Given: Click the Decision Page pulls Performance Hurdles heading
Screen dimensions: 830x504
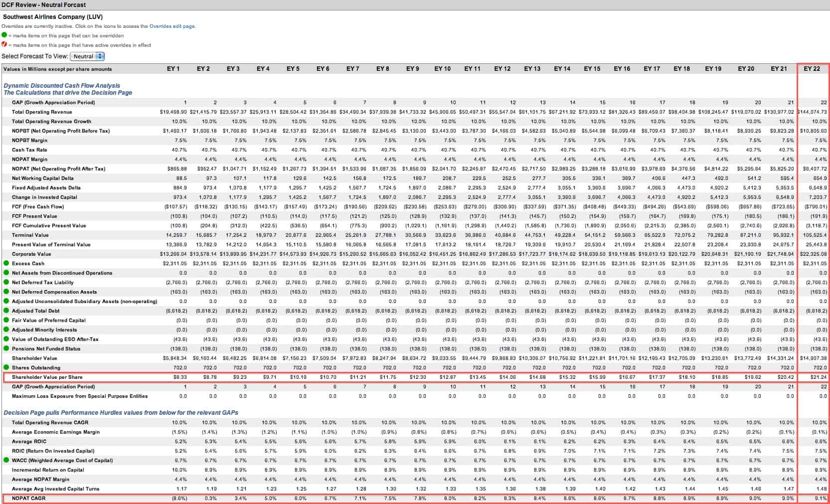Looking at the screenshot, I should [121, 413].
